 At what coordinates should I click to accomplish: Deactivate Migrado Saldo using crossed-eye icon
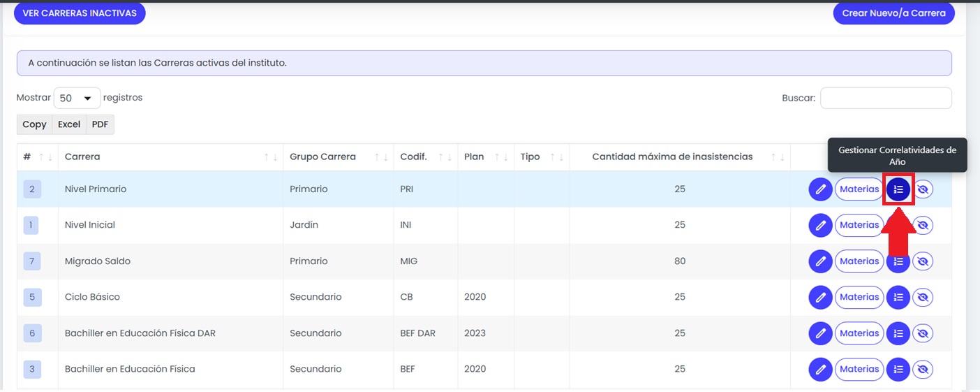coord(923,261)
